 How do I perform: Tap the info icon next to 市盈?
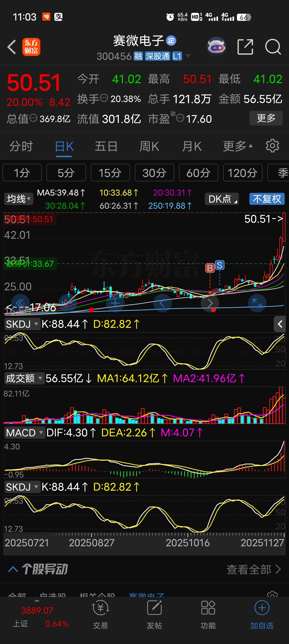(x=180, y=118)
